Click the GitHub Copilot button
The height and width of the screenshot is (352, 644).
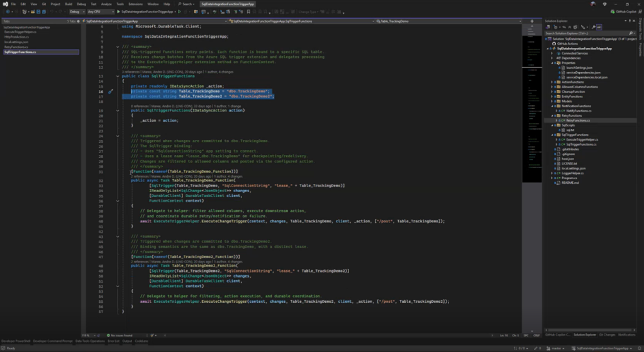(x=623, y=12)
